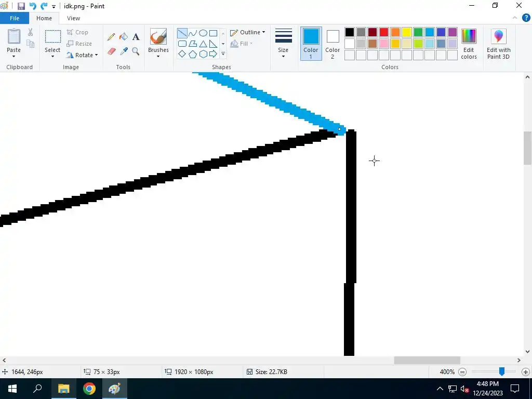Choose the Pentagon shape

pos(192,54)
